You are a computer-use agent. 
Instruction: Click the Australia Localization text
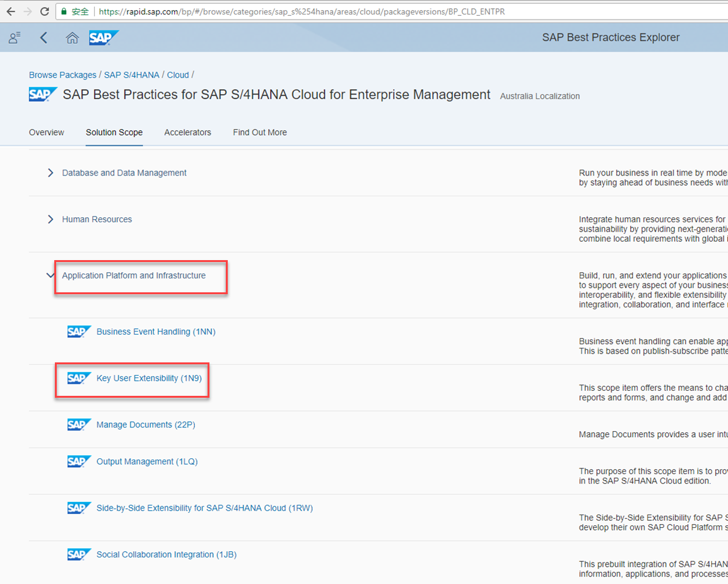(540, 96)
